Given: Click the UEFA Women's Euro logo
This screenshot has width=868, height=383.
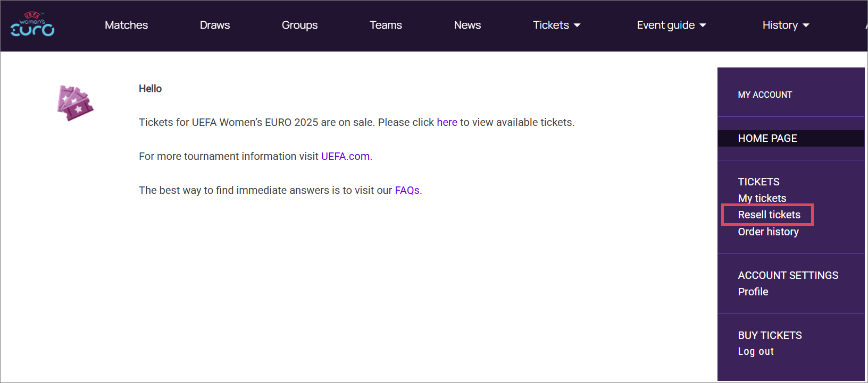Looking at the screenshot, I should coord(32,24).
